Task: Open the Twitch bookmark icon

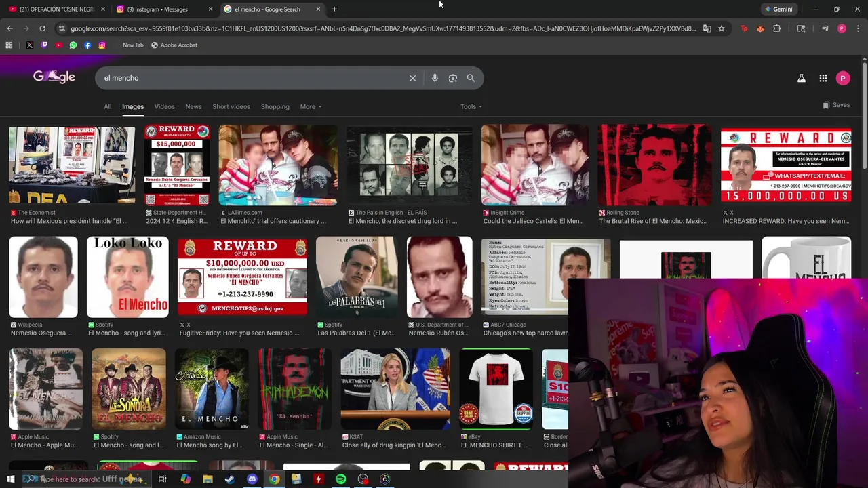Action: click(44, 45)
